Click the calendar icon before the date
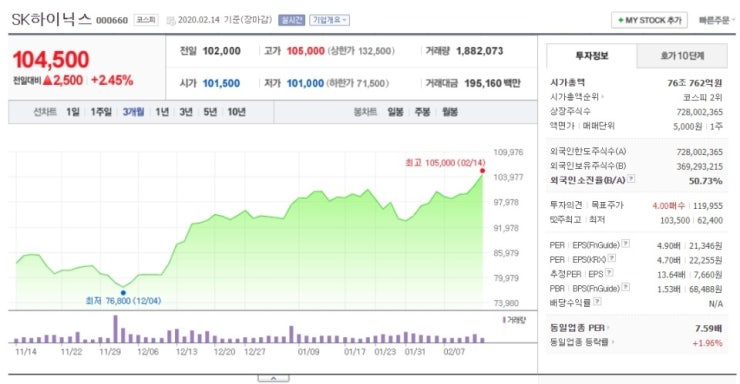The image size is (740, 384). [x=171, y=21]
